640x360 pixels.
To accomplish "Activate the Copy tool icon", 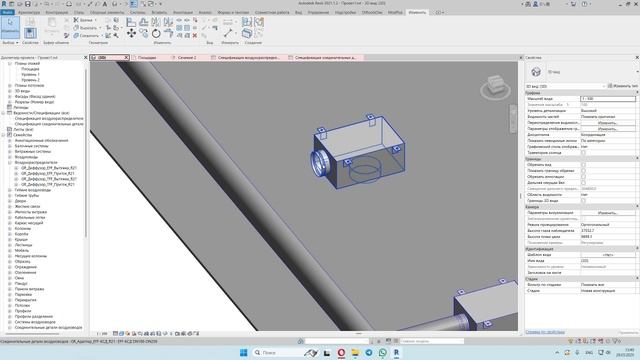I will (144, 33).
